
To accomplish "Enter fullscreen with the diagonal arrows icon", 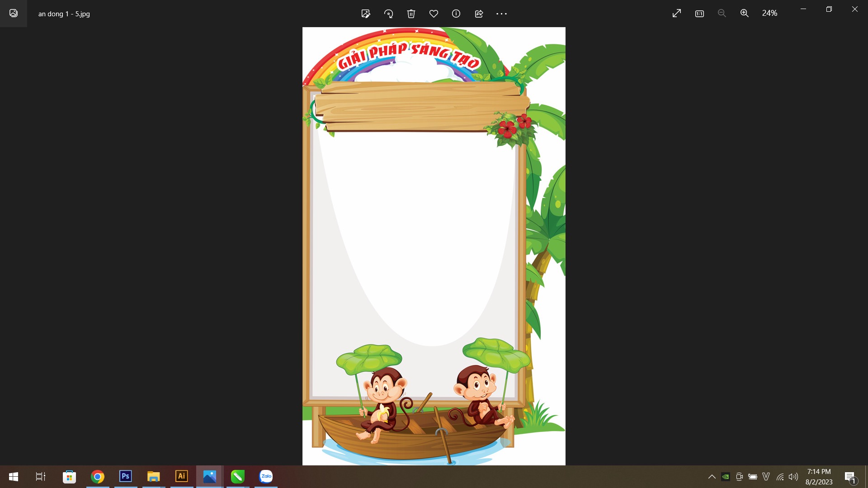I will pos(677,14).
